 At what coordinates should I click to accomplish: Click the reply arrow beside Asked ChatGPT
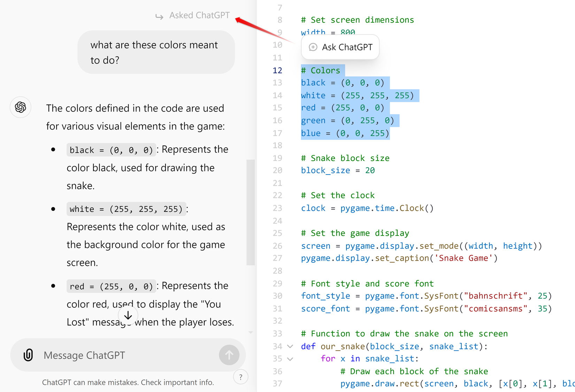(x=159, y=16)
